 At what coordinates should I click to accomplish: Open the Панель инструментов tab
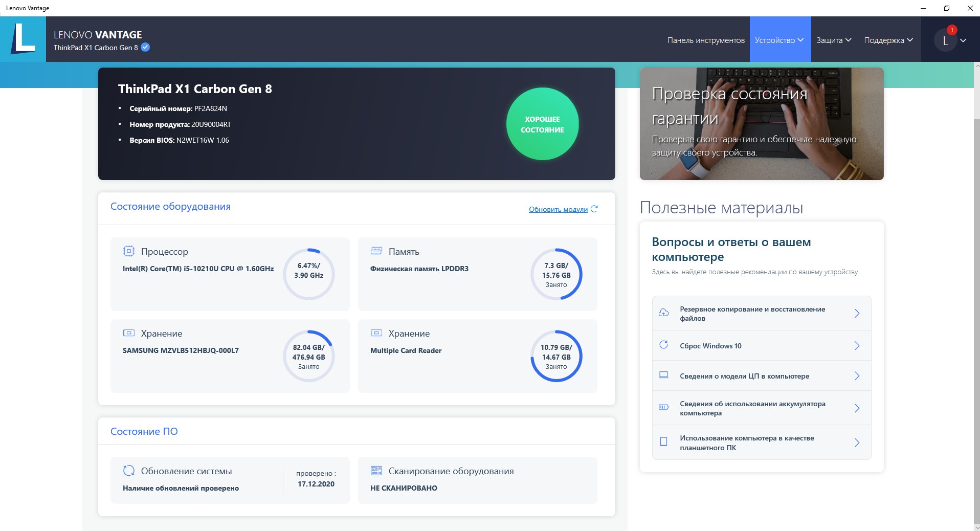pyautogui.click(x=706, y=40)
